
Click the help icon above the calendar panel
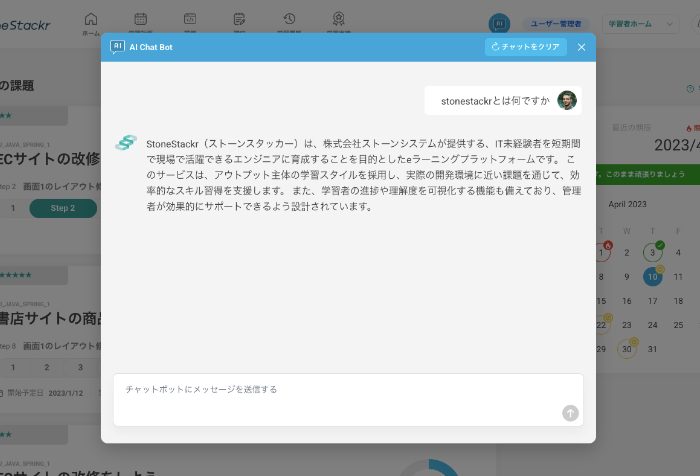(690, 89)
